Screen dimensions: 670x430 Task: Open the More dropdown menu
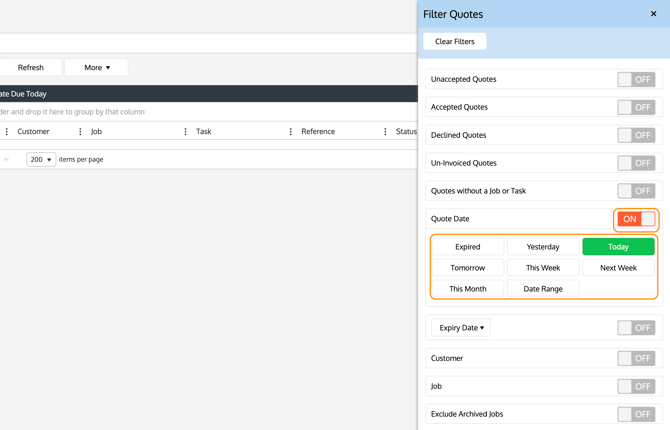pos(97,68)
